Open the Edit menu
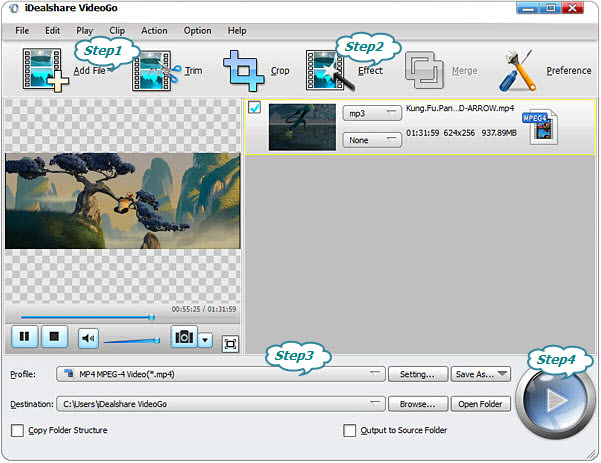The image size is (601, 463). pyautogui.click(x=53, y=31)
